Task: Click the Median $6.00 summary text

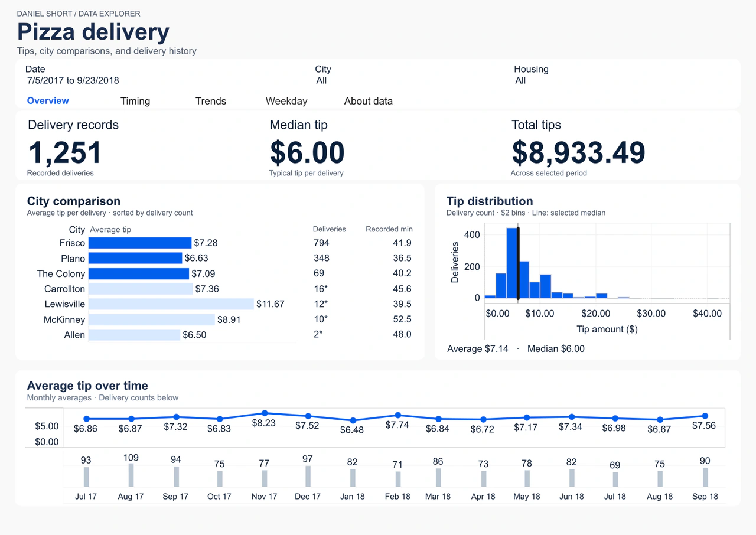Action: point(556,348)
